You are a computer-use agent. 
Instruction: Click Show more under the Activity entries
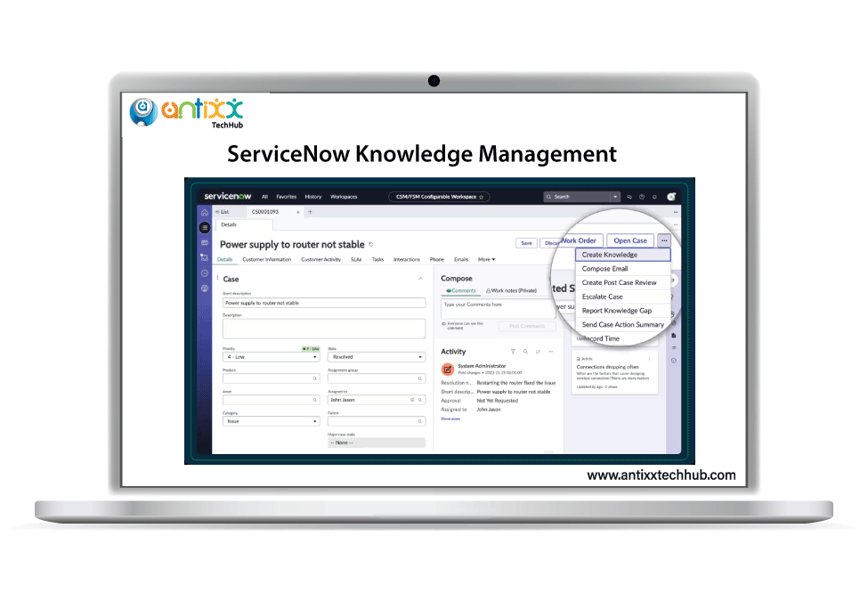click(x=450, y=418)
